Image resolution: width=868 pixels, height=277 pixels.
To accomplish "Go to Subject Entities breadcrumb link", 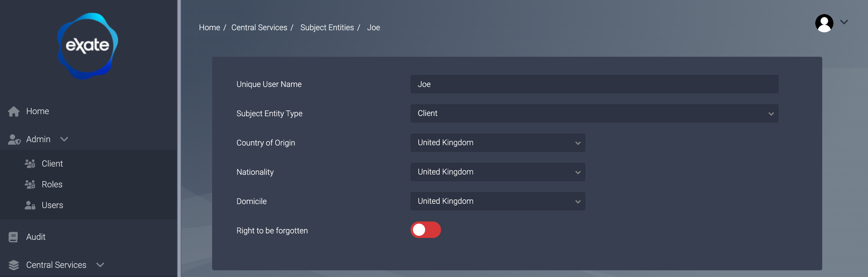I will (327, 28).
